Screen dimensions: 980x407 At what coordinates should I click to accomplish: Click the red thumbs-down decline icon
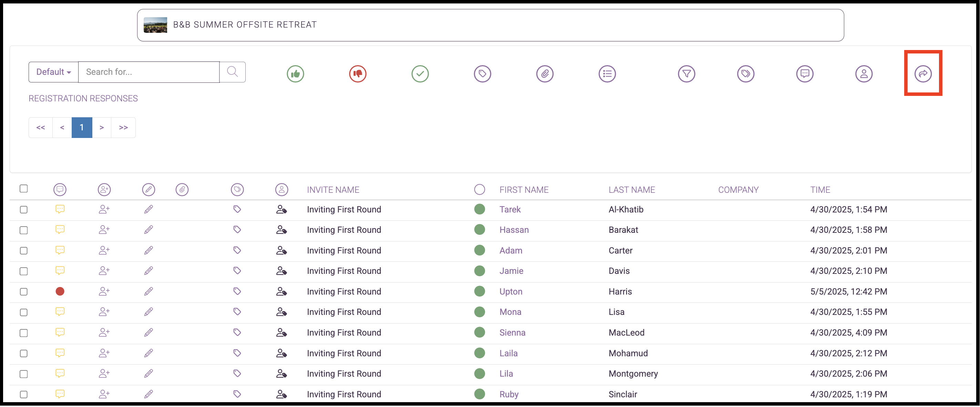(x=358, y=73)
